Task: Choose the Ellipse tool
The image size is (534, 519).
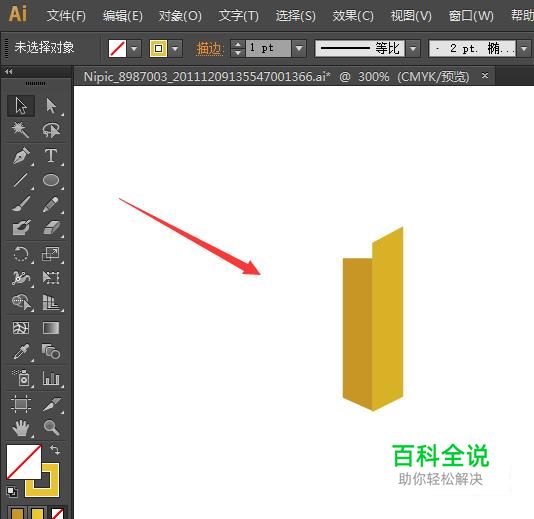Action: point(51,180)
